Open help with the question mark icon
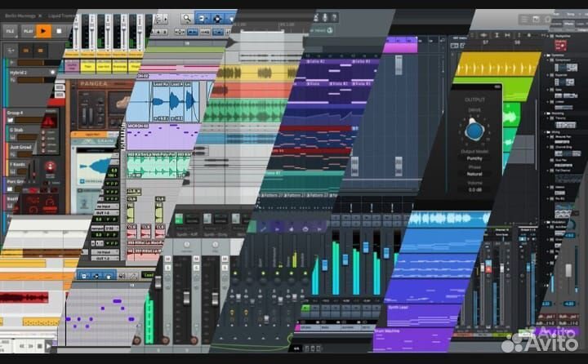This screenshot has width=588, height=364. [x=334, y=17]
